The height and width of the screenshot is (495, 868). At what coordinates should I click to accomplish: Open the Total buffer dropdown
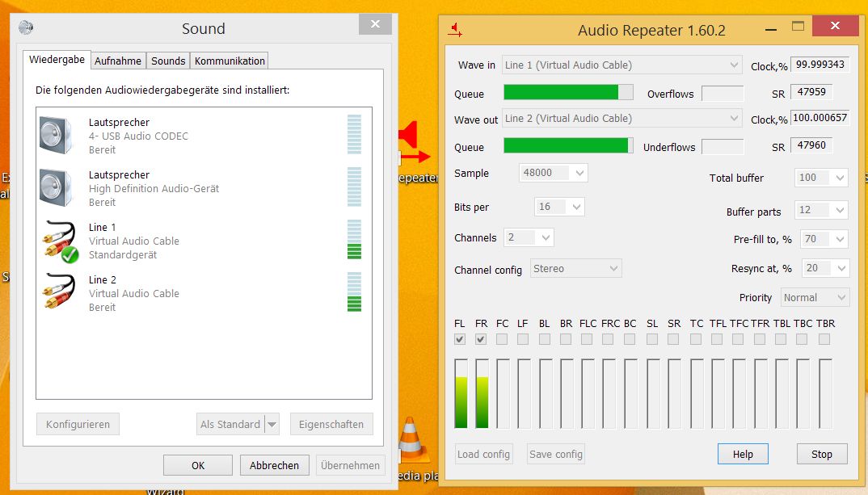pos(821,178)
